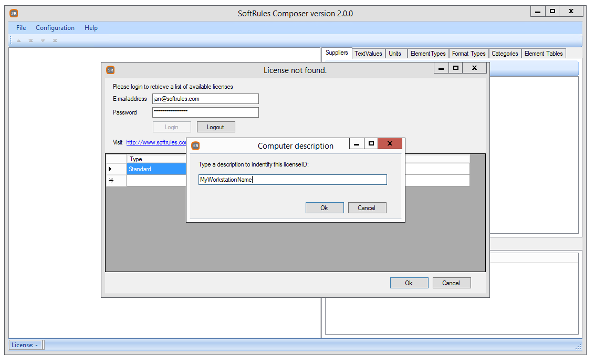
Task: Click the move down arrow in the toolbar
Action: pyautogui.click(x=43, y=40)
